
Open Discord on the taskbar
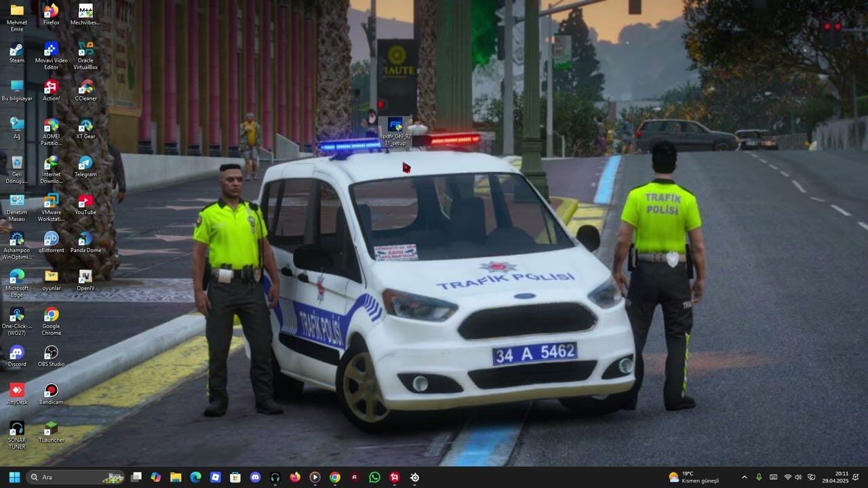pyautogui.click(x=255, y=477)
